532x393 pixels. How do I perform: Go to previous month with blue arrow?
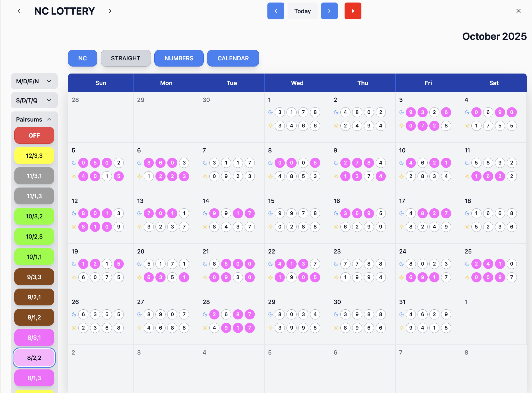coord(276,11)
